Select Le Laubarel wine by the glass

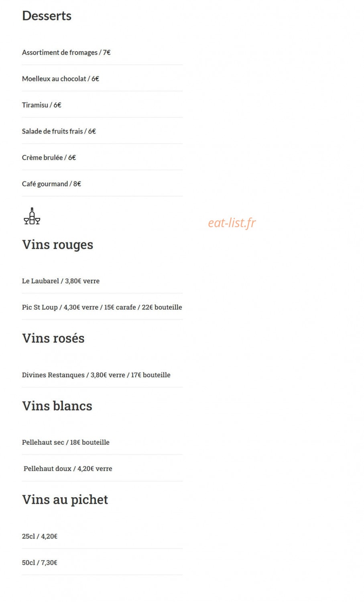point(61,281)
